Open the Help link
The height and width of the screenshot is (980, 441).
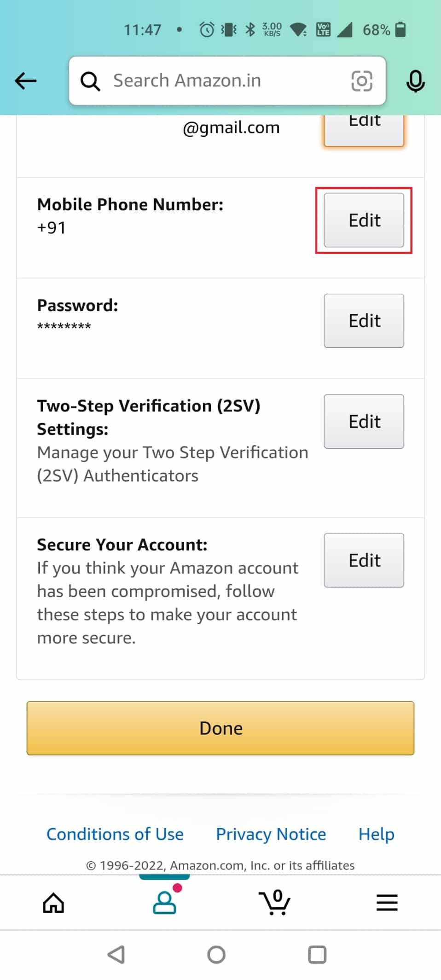pyautogui.click(x=376, y=834)
